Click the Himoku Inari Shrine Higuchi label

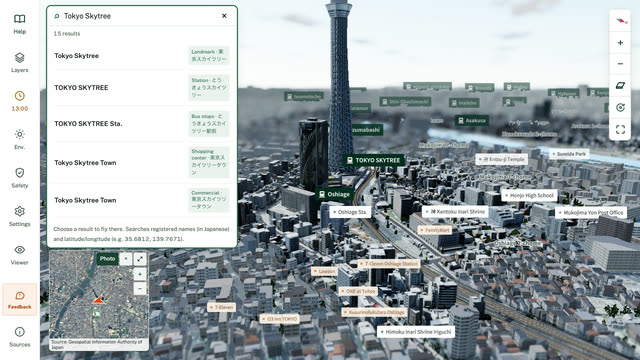(x=416, y=332)
